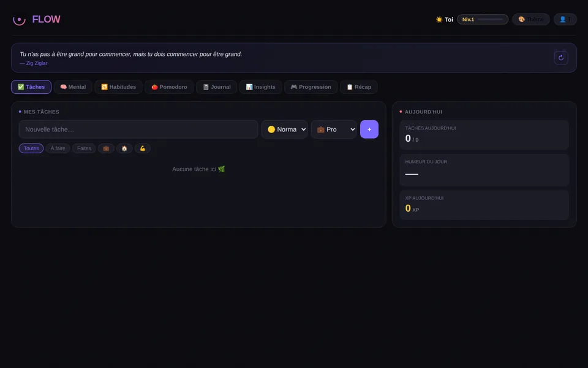
Task: Open the Pomodoro tab
Action: click(x=169, y=86)
